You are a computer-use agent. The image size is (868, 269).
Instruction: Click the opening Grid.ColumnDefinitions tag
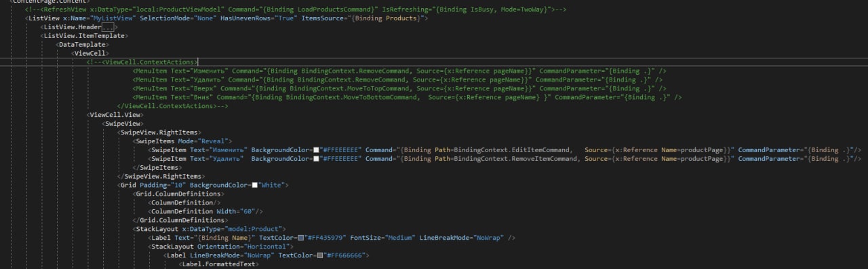click(x=178, y=194)
